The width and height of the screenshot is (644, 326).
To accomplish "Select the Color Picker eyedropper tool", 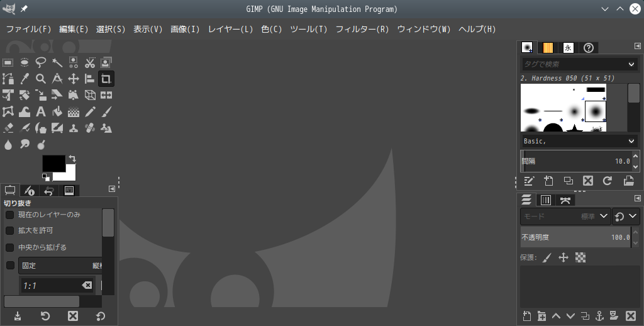I will (x=25, y=79).
